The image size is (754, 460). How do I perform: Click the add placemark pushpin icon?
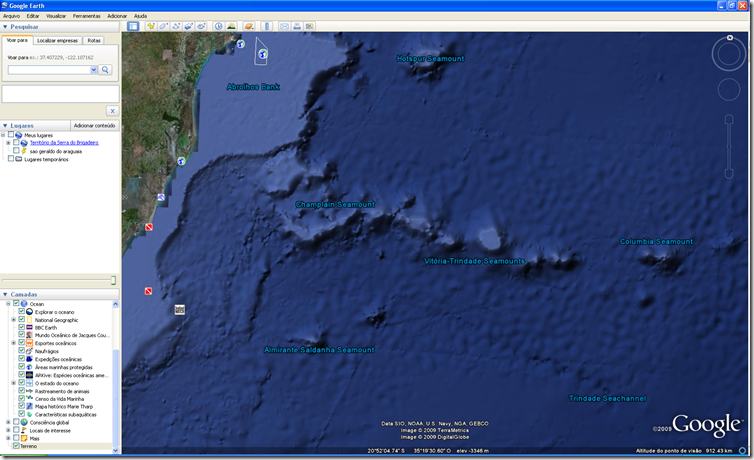(151, 26)
